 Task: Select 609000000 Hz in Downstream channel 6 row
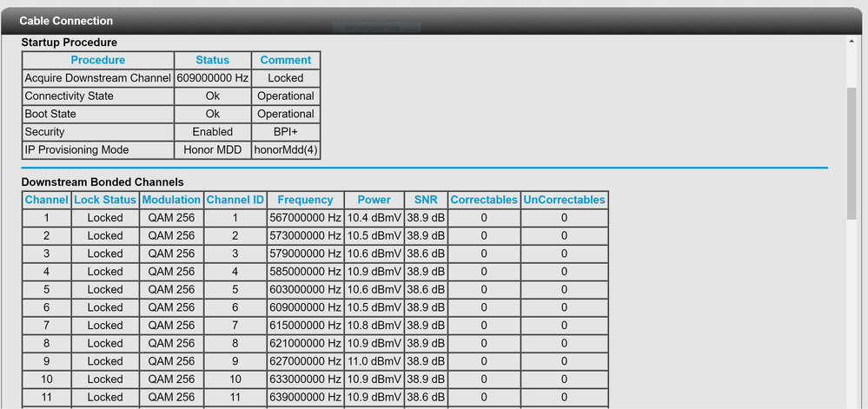coord(306,307)
